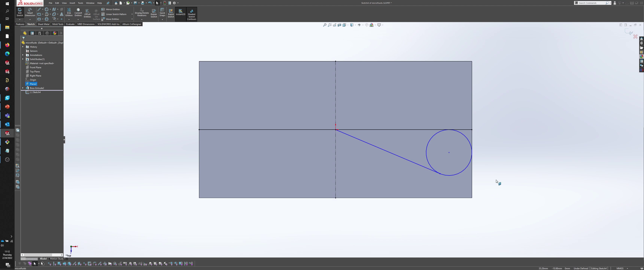This screenshot has width=644, height=270.
Task: Click Quick Snaps tool
Action: pos(162,13)
